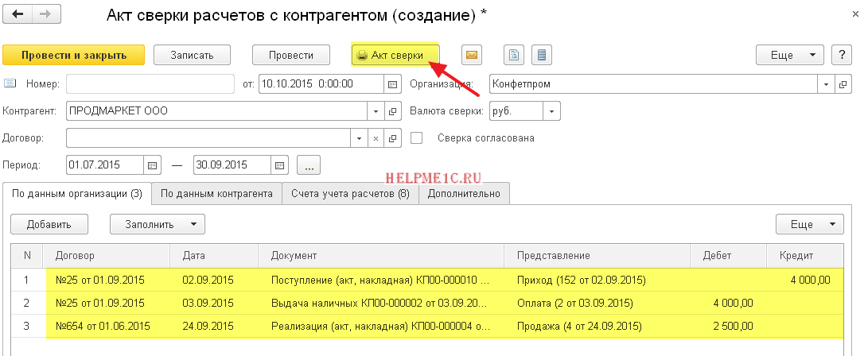Expand the Контрагент dropdown list
Viewport: 868px width, 356px height.
[x=376, y=111]
